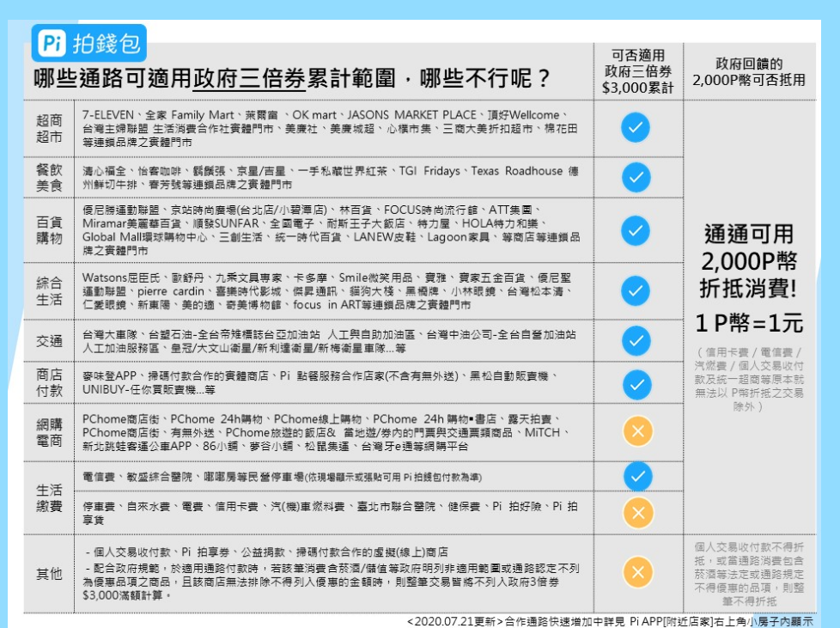Select the 百貨購物 category label
The image size is (840, 628).
click(x=49, y=230)
